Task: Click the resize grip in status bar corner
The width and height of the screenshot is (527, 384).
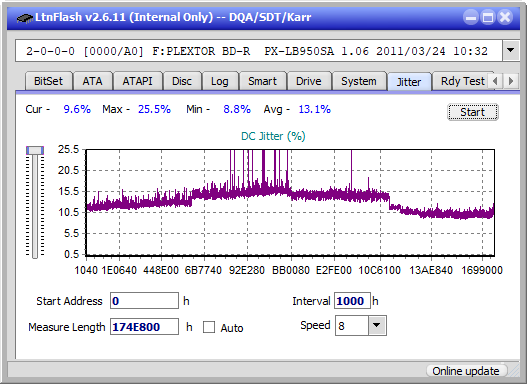Action: 515,371
